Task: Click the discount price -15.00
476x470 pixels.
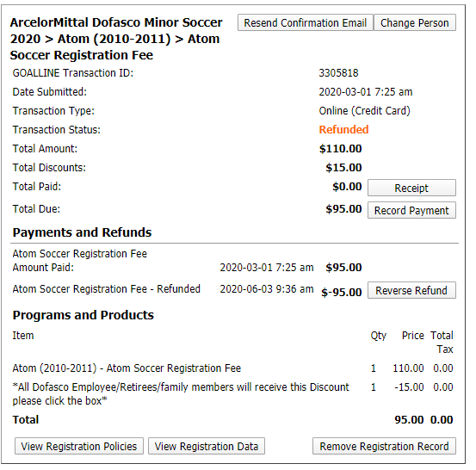Action: pyautogui.click(x=409, y=387)
